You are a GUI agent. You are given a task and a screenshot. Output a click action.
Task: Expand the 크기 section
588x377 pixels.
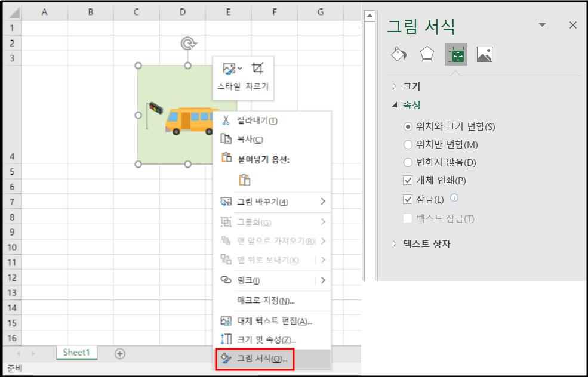pos(395,86)
